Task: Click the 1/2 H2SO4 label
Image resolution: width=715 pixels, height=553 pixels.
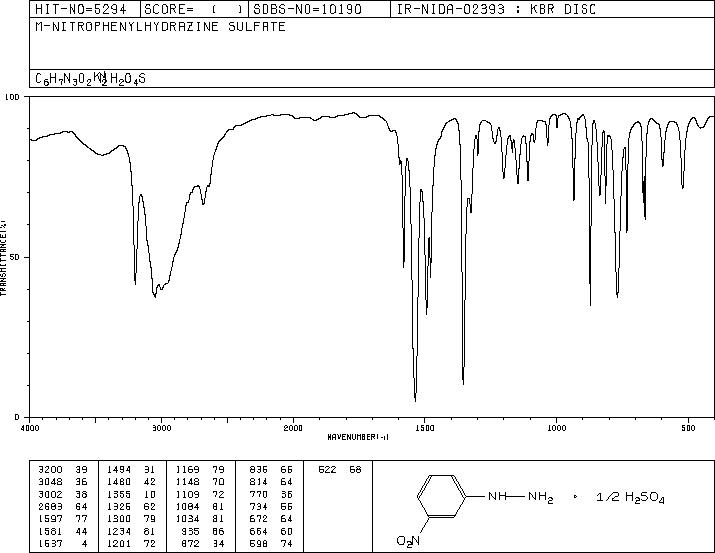Action: click(631, 498)
